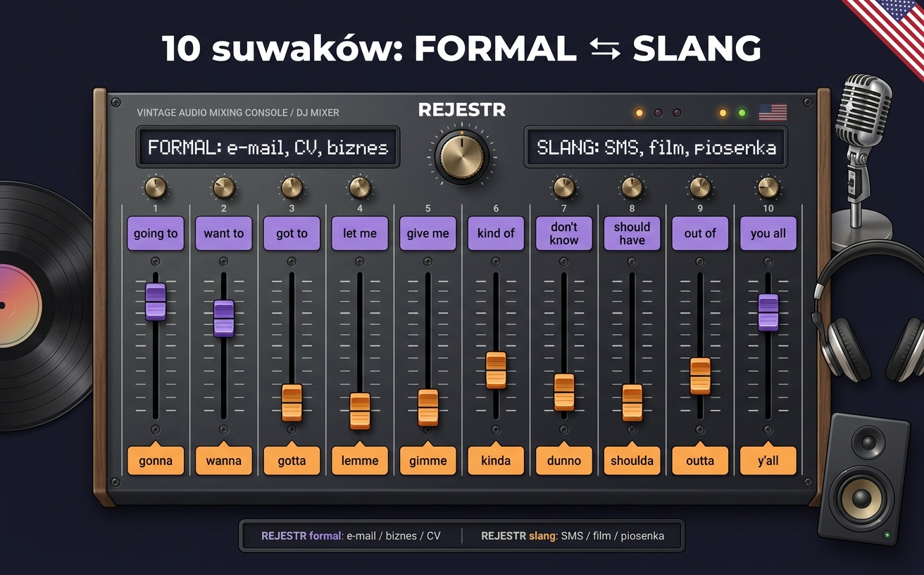Click the small knob above channel 9
Image resolution: width=924 pixels, height=575 pixels.
[700, 187]
